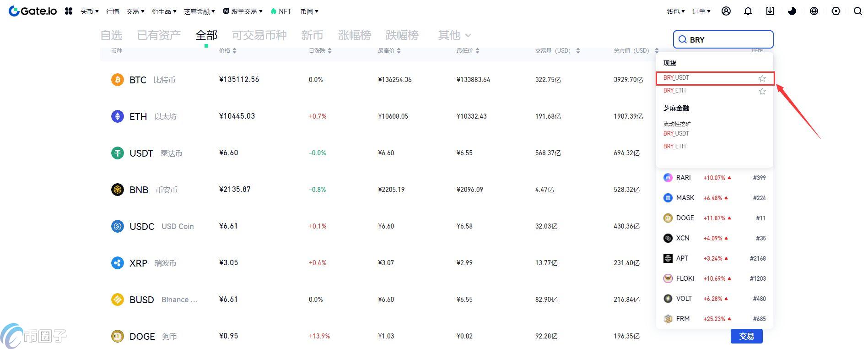This screenshot has width=868, height=349.
Task: Expand the 跟单交易 dropdown menu
Action: [x=243, y=11]
